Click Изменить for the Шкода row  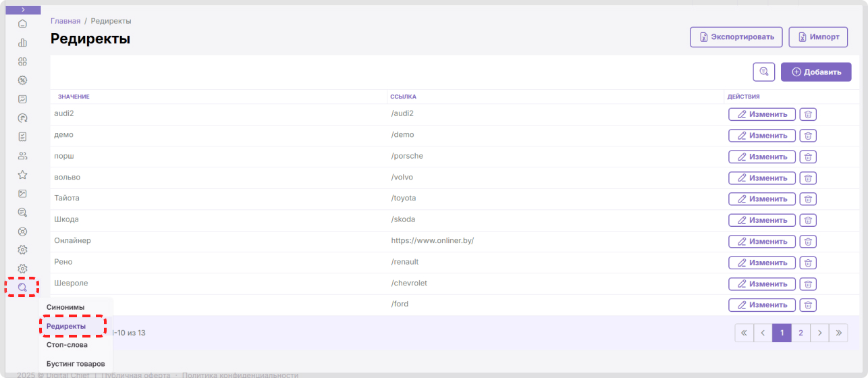pos(762,220)
